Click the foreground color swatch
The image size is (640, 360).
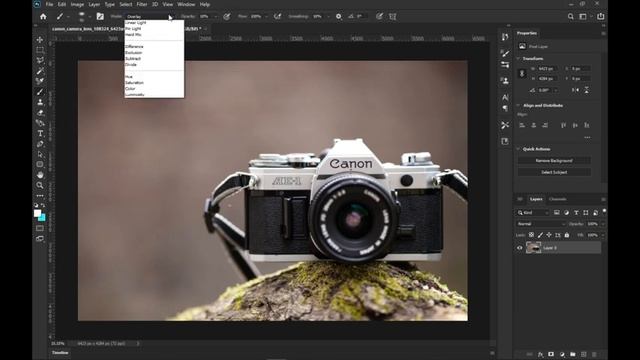click(37, 213)
